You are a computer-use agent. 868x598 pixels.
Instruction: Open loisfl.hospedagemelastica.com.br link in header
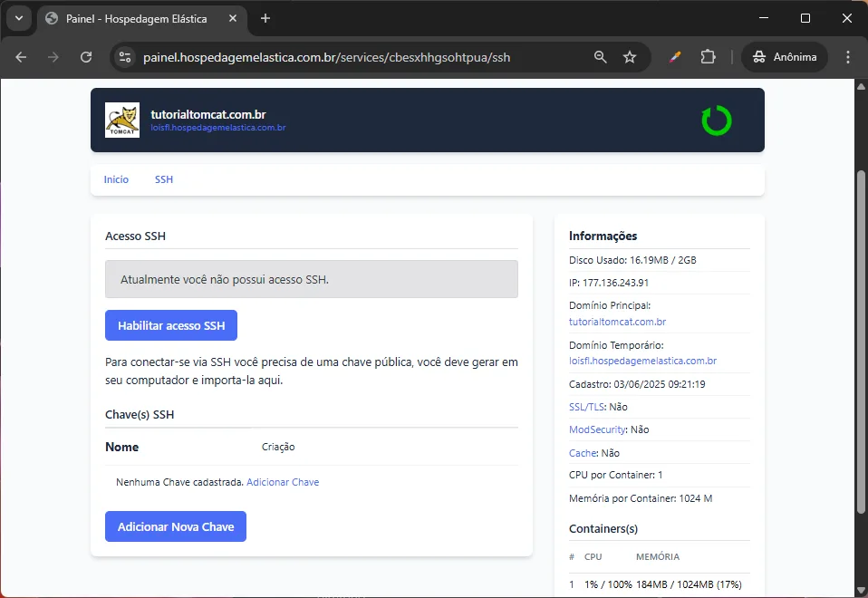tap(218, 128)
